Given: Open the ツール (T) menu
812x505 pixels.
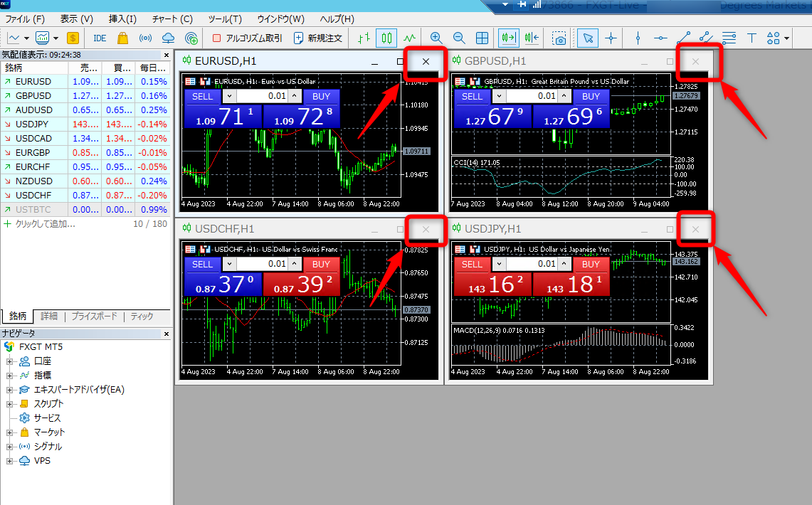Looking at the screenshot, I should 225,19.
